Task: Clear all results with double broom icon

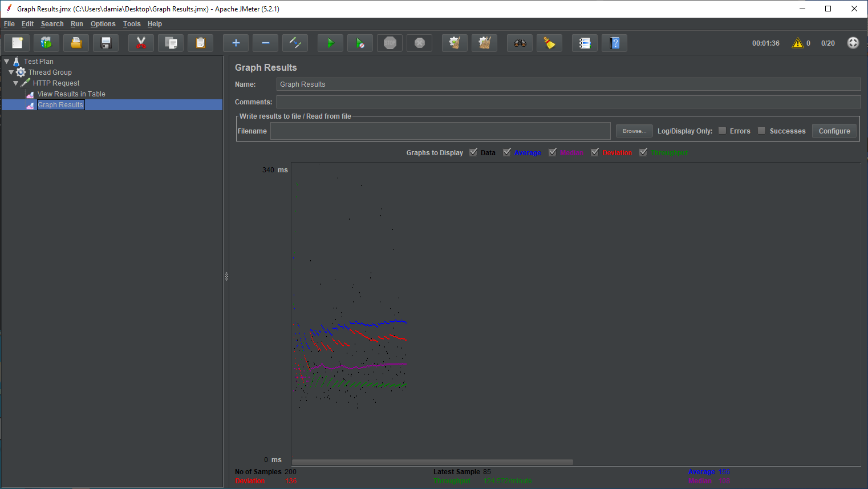Action: (485, 43)
